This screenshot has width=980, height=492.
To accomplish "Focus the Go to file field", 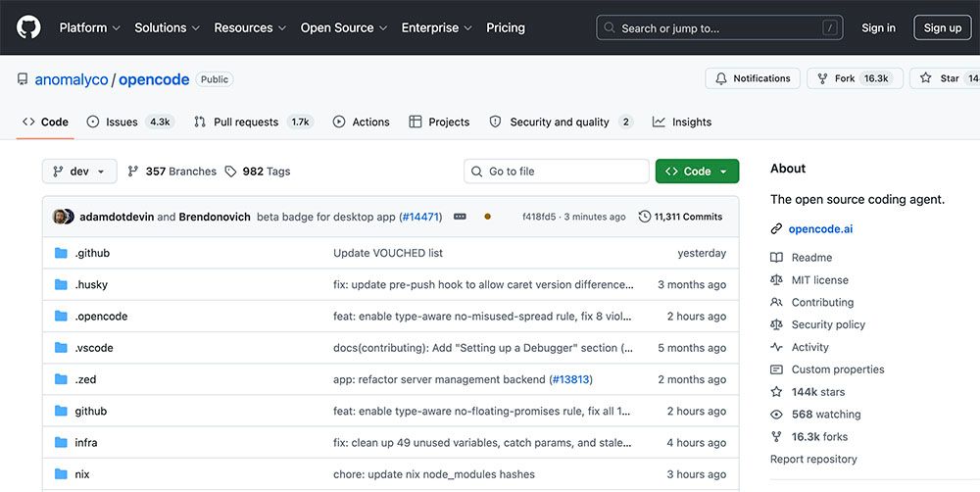I will (557, 172).
